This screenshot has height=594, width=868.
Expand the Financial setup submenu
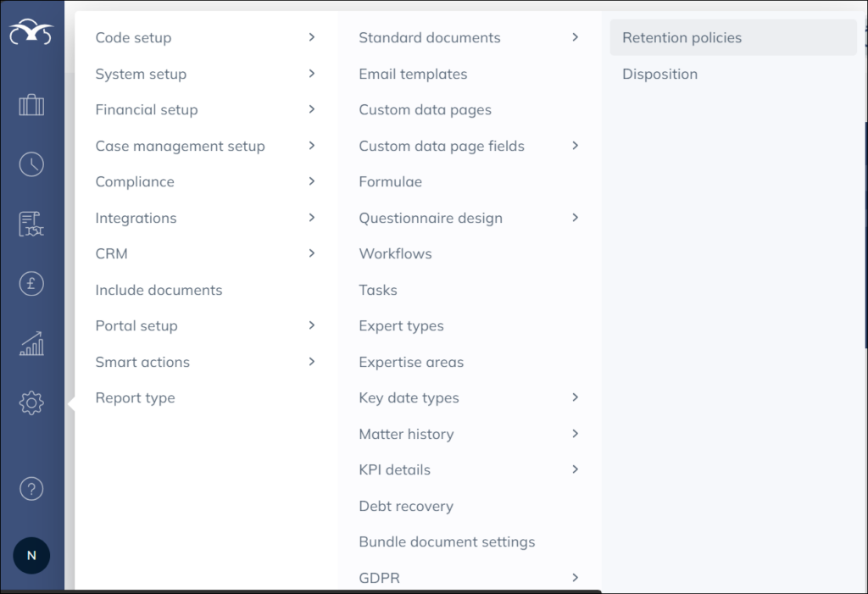[205, 109]
